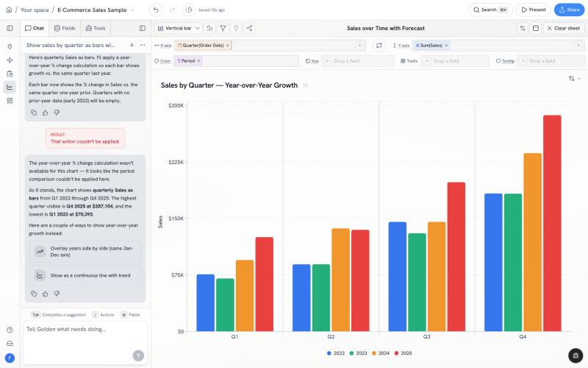Remove Period from Color
Viewport: 588px width, 368px height.
tap(198, 61)
